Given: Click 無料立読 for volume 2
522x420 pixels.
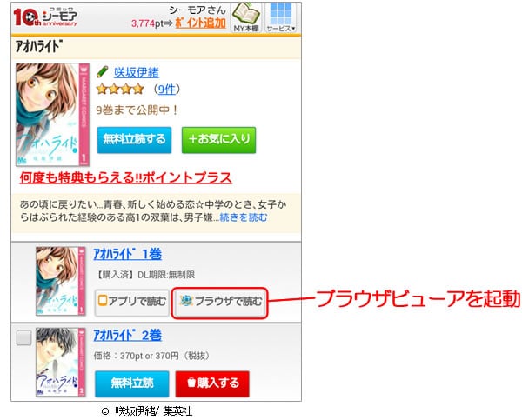Looking at the screenshot, I should [x=132, y=383].
